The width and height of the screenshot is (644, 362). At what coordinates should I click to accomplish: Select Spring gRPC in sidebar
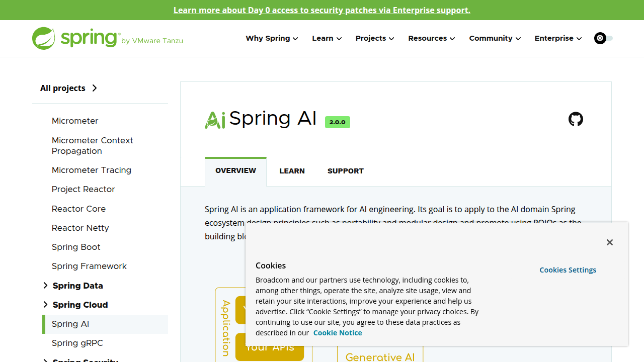pyautogui.click(x=77, y=343)
